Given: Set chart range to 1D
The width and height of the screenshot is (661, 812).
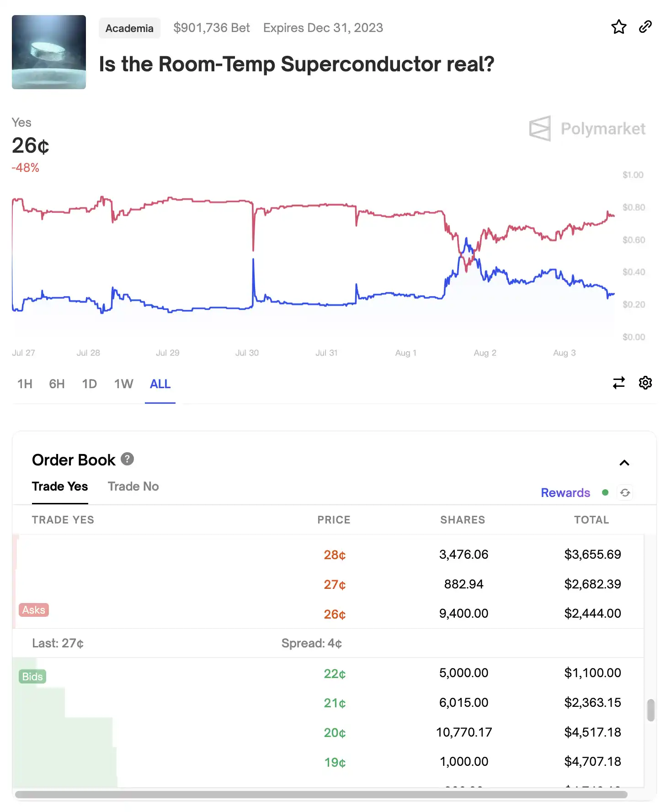Looking at the screenshot, I should coord(89,384).
